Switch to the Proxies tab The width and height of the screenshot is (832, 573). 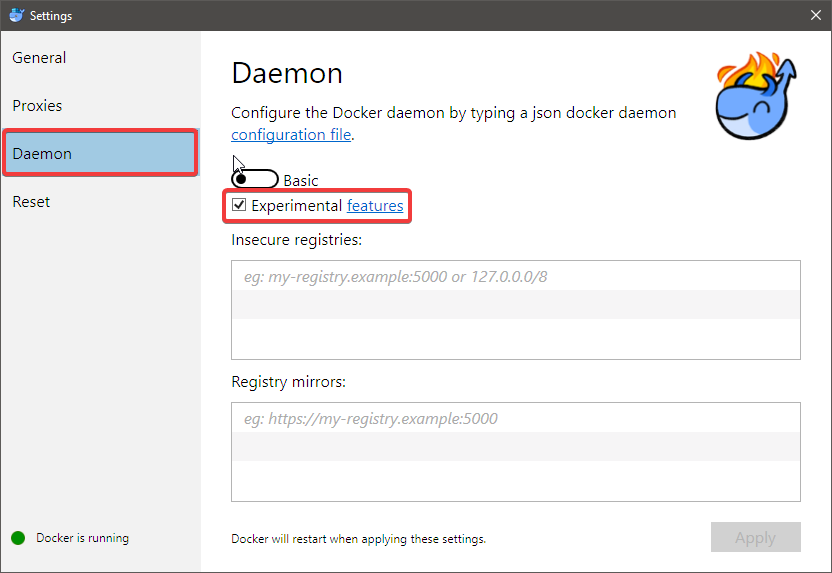coord(38,106)
